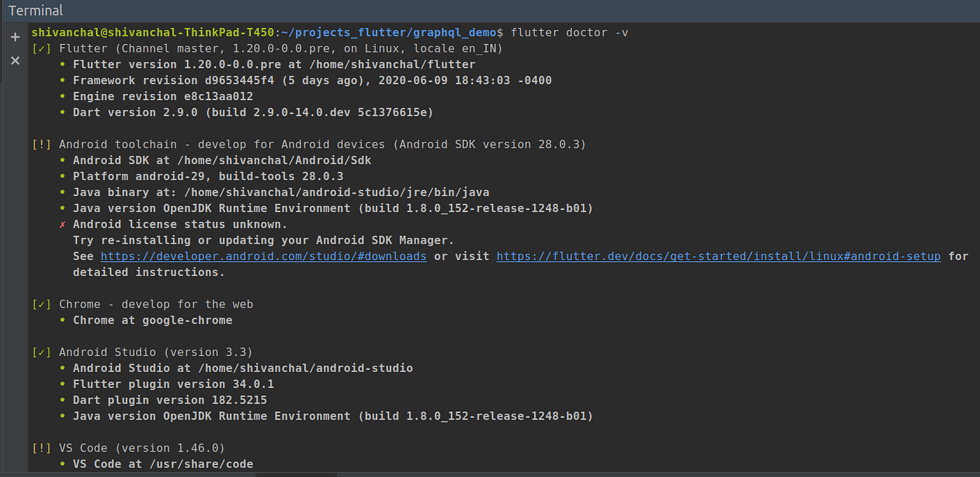Click the warning mark beside Android toolchain
Viewport: 980px width, 477px height.
pos(41,144)
